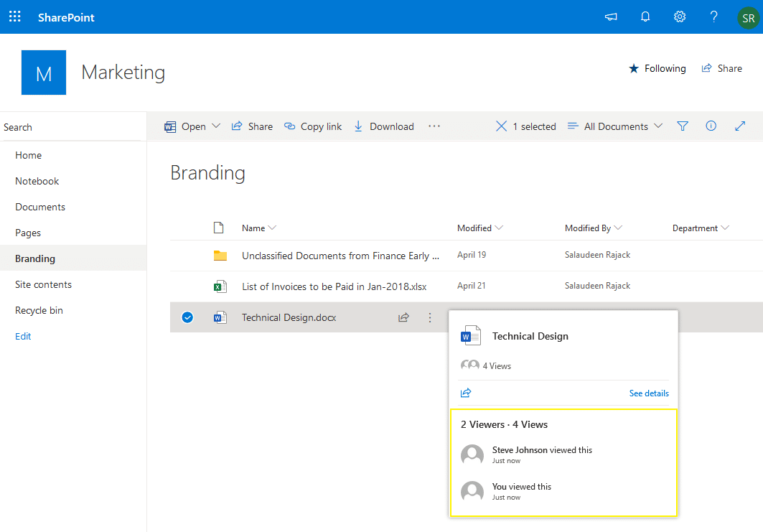This screenshot has width=763, height=532.
Task: Open the notifications bell
Action: tap(645, 17)
